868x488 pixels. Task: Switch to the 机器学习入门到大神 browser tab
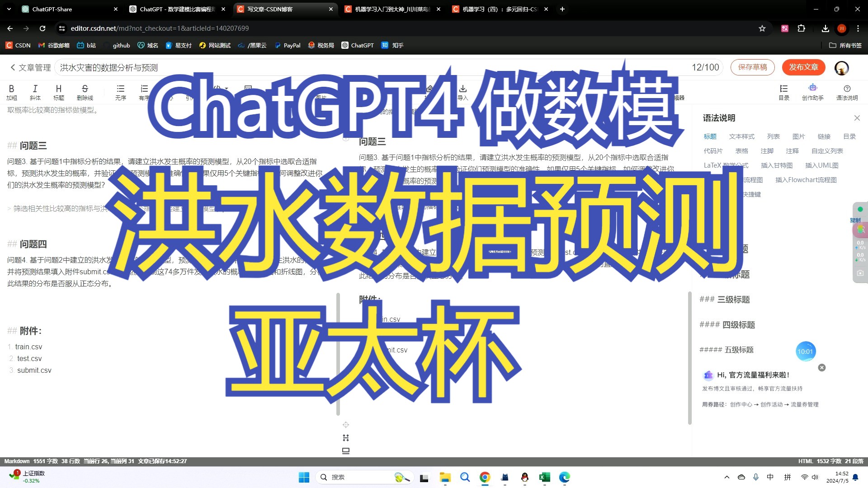(x=392, y=9)
